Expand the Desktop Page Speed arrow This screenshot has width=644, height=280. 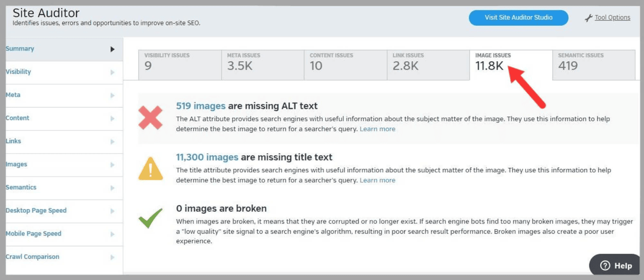[112, 211]
